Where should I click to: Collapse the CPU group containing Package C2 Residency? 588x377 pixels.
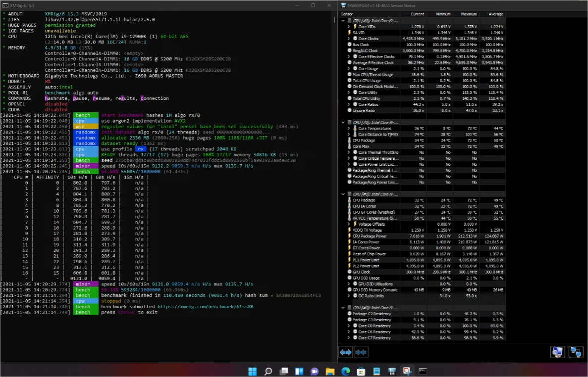(343, 308)
